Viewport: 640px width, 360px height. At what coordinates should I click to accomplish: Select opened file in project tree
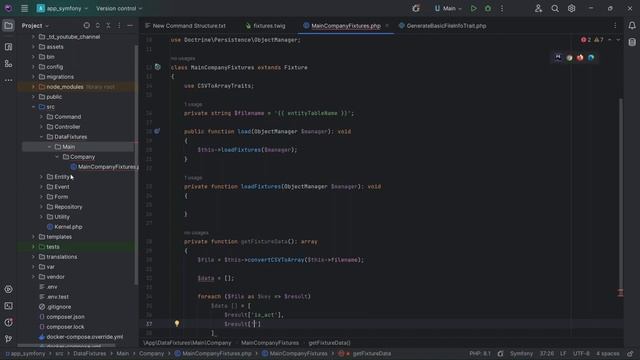click(87, 25)
